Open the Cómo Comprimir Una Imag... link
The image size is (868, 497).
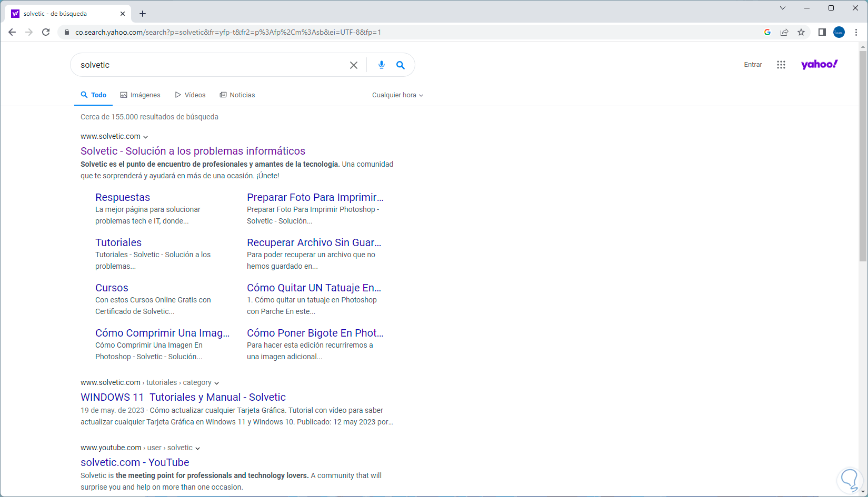point(163,333)
